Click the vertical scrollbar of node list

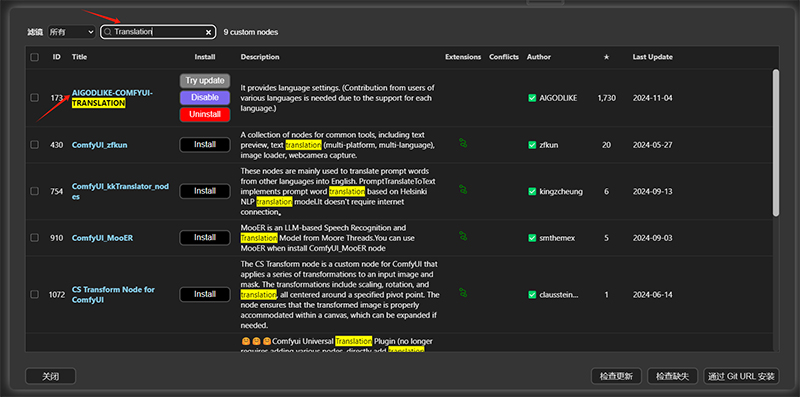pos(776,143)
